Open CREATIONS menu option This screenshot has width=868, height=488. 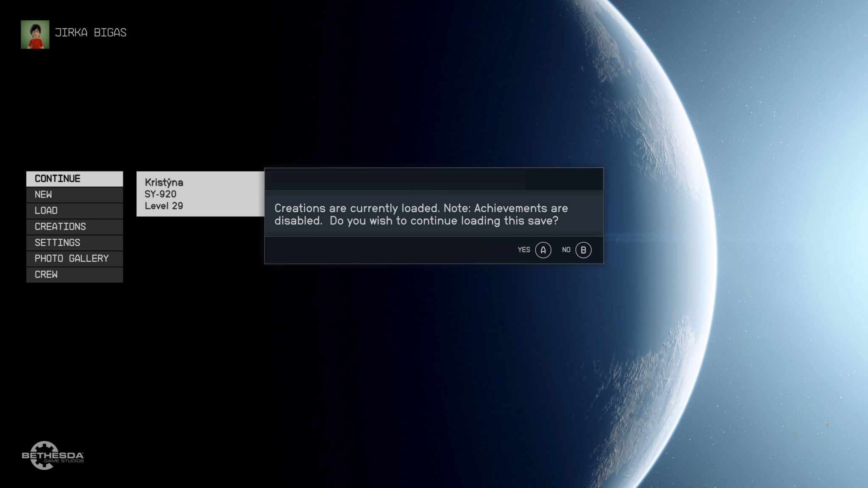coord(60,226)
